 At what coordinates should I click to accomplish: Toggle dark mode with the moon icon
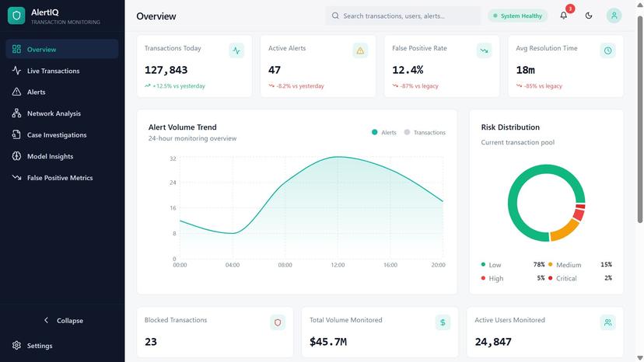point(589,16)
